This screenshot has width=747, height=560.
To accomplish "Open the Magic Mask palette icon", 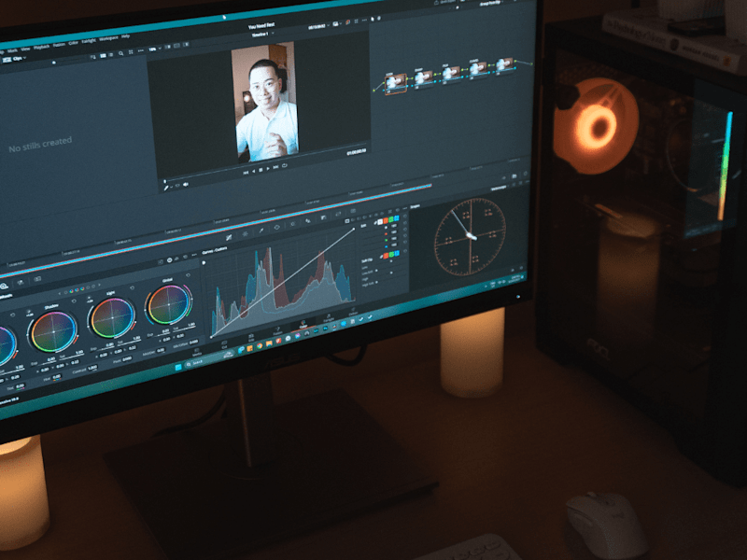I will [308, 220].
